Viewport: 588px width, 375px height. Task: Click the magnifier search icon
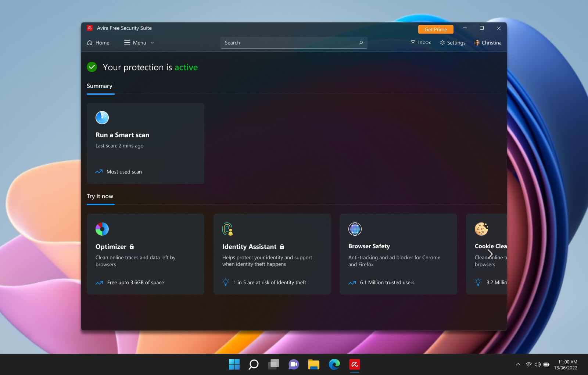(361, 43)
